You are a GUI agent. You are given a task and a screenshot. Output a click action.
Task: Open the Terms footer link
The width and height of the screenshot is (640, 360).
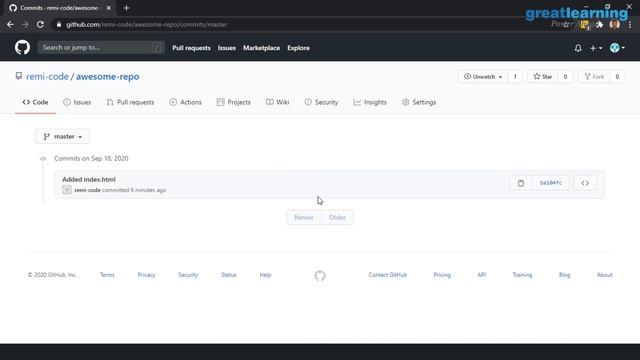[107, 275]
